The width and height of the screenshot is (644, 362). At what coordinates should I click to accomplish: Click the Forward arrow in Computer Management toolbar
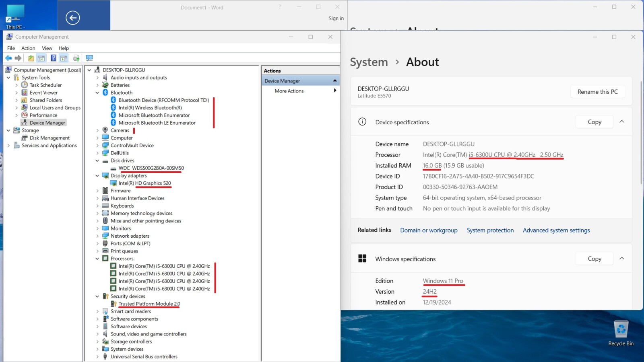point(18,58)
